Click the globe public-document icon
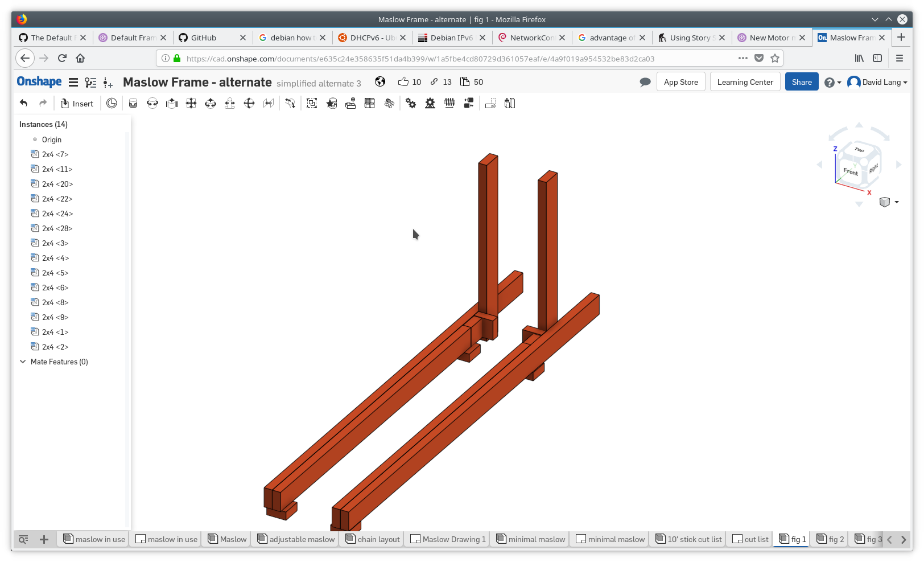Image resolution: width=924 pixels, height=562 pixels. point(380,81)
